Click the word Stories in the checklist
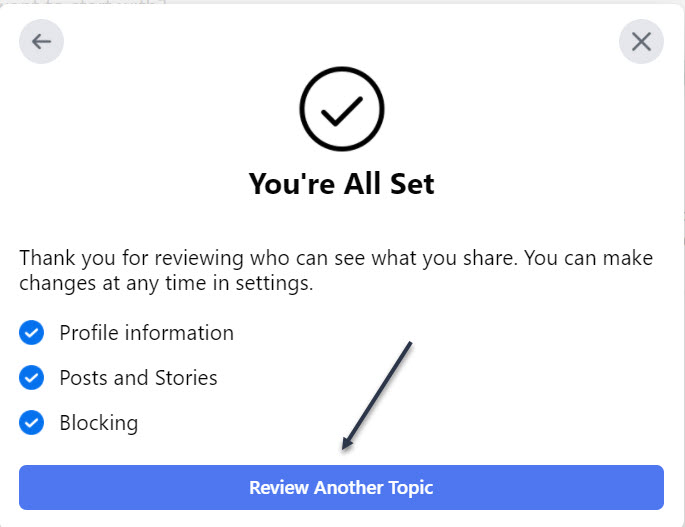The image size is (685, 527). click(185, 378)
